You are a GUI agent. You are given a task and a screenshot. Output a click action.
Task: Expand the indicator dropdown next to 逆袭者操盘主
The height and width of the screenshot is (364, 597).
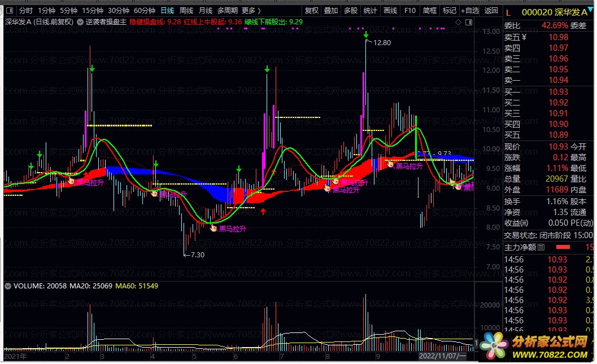[x=80, y=22]
